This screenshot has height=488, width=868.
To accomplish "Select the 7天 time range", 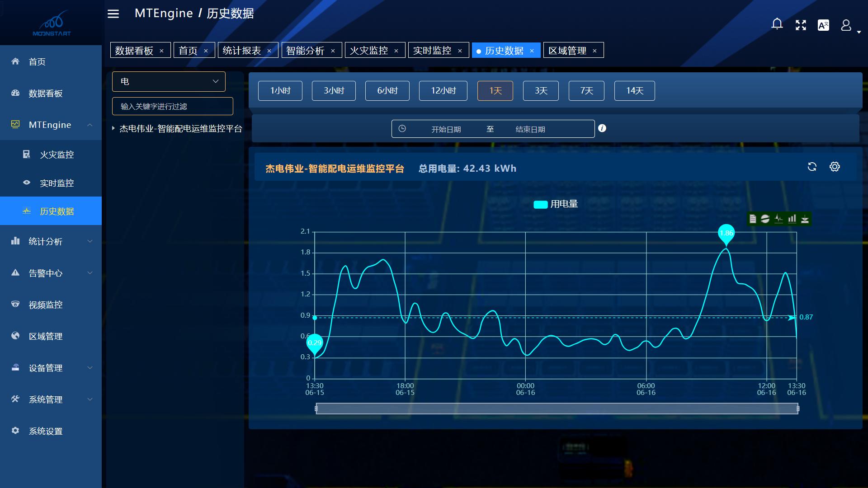I will [586, 91].
